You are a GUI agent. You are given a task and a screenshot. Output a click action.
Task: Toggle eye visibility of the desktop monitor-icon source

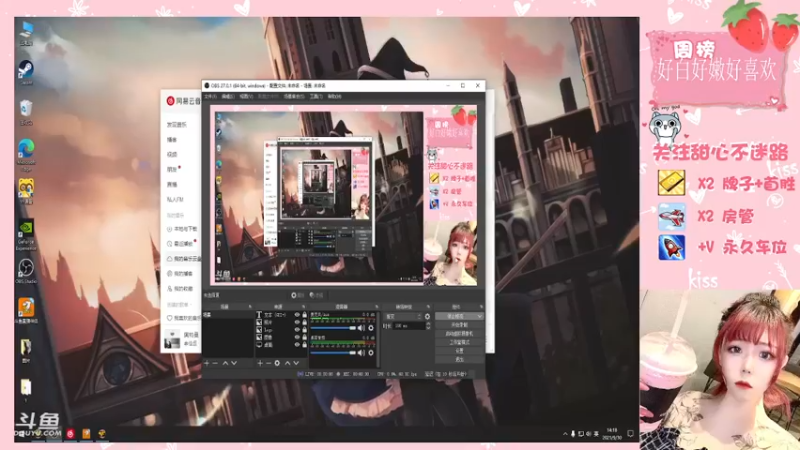(297, 345)
